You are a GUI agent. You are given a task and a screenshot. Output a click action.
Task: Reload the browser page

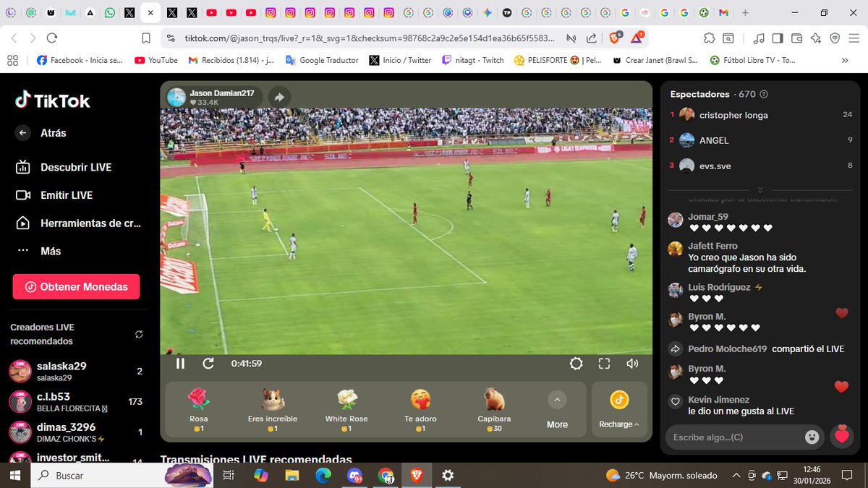51,38
